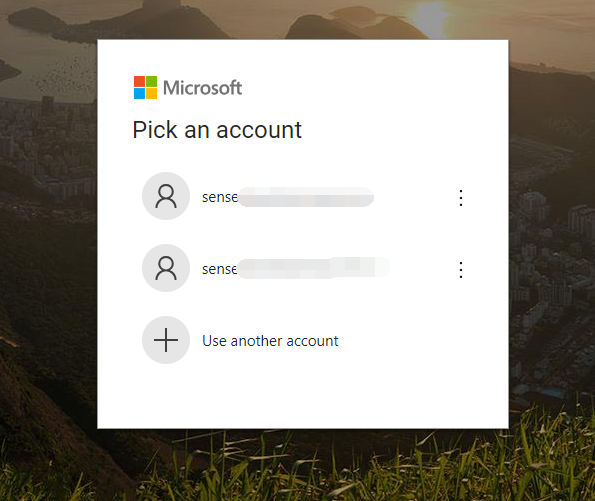Click the first account's person avatar icon

166,196
